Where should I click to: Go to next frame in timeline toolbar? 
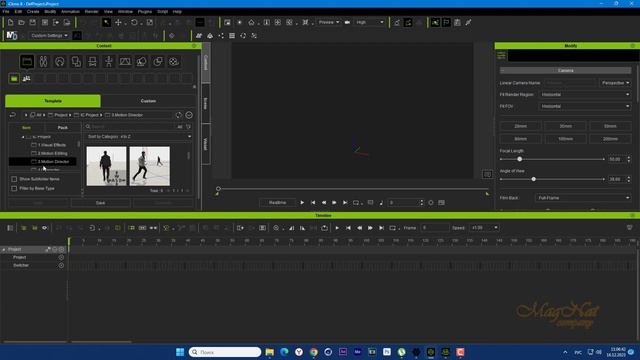click(x=370, y=228)
